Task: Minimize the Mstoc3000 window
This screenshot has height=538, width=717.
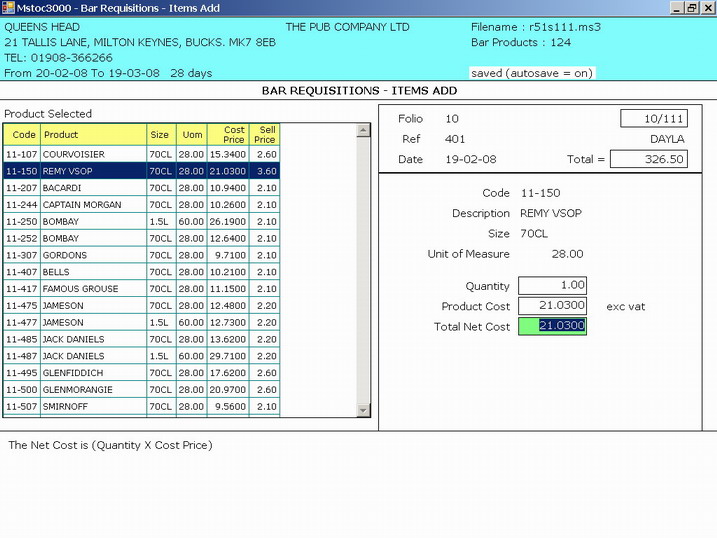Action: [676, 8]
